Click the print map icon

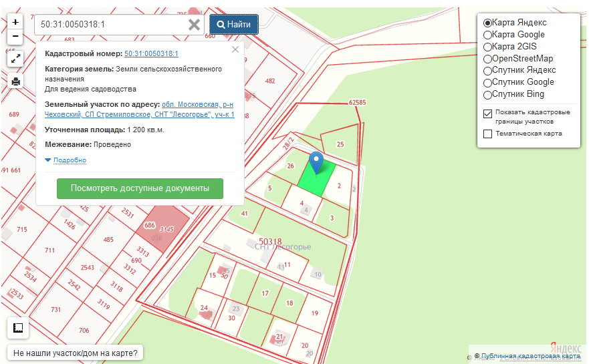(15, 81)
